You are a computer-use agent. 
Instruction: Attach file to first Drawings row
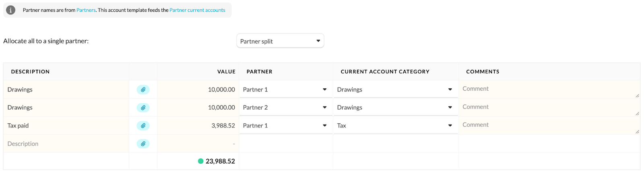tap(143, 90)
